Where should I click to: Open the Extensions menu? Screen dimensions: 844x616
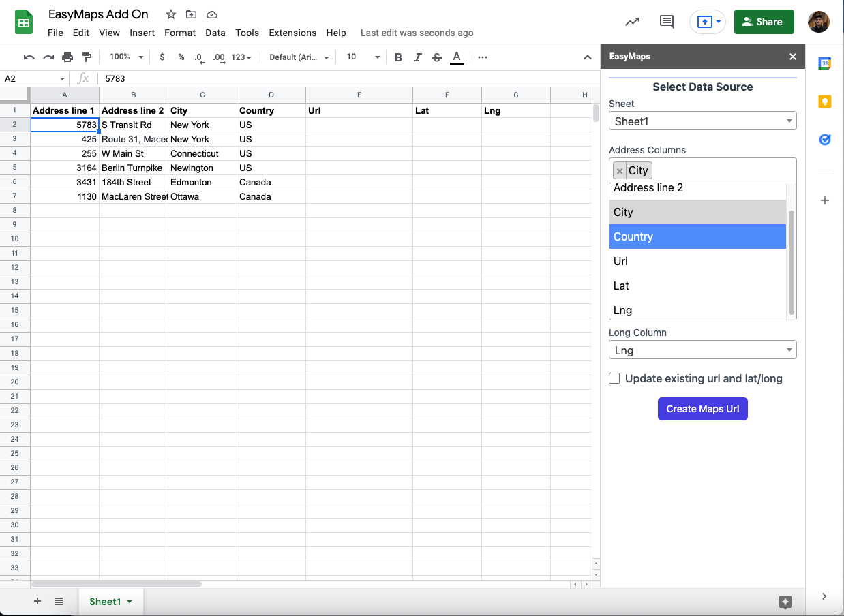pos(292,33)
